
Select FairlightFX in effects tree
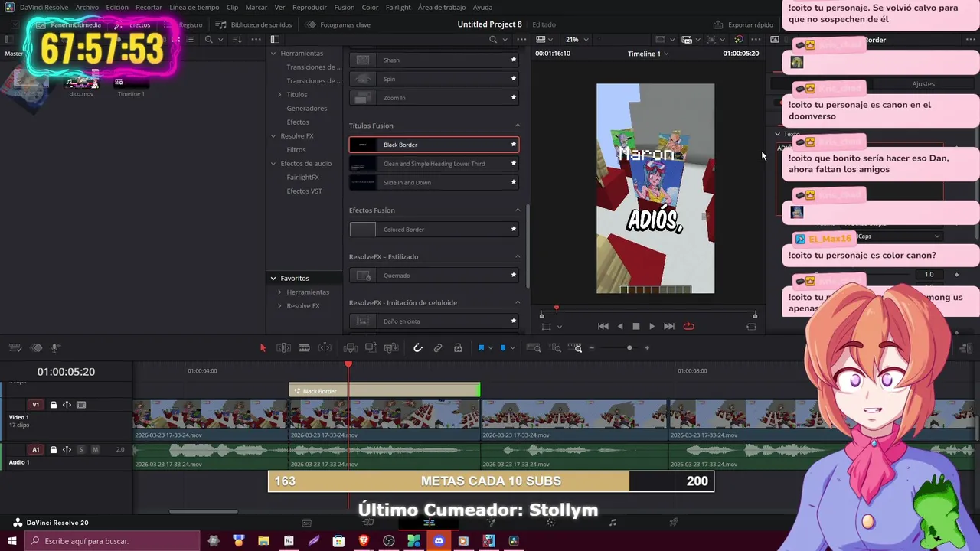pyautogui.click(x=302, y=178)
